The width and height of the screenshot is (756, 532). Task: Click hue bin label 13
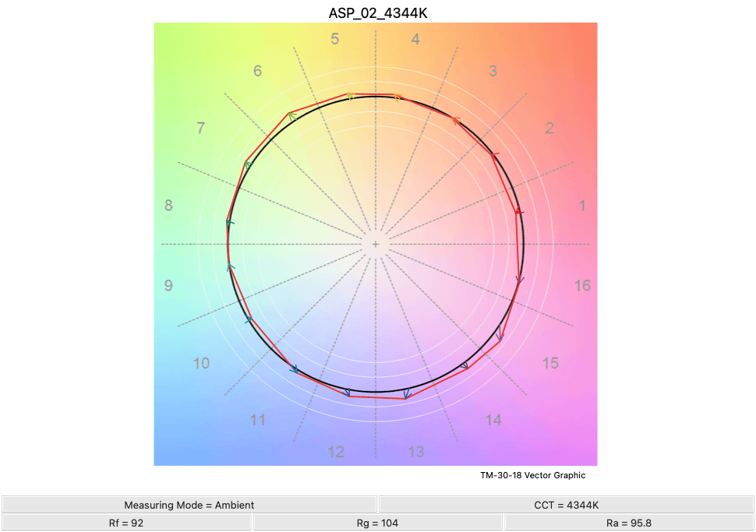tap(416, 452)
